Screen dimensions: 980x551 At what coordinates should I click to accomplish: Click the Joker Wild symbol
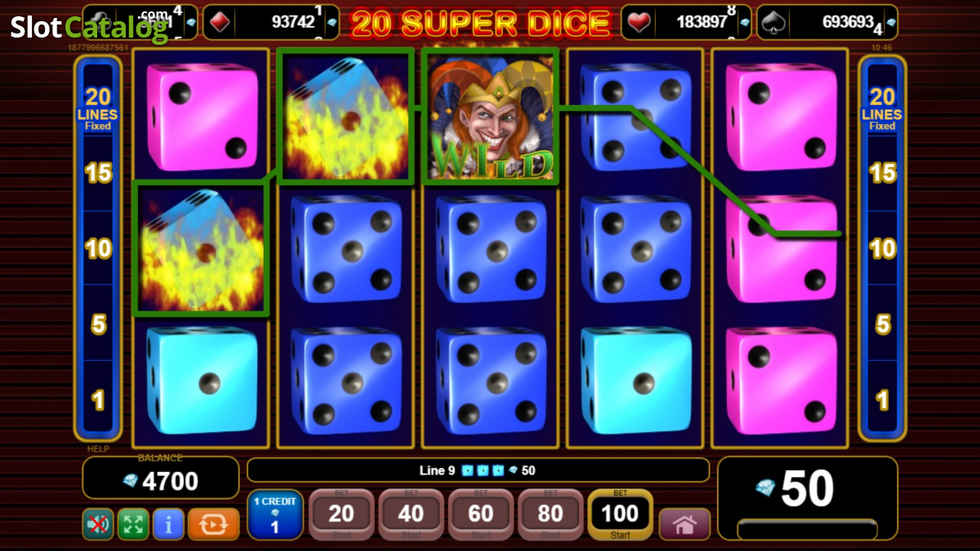tap(490, 116)
